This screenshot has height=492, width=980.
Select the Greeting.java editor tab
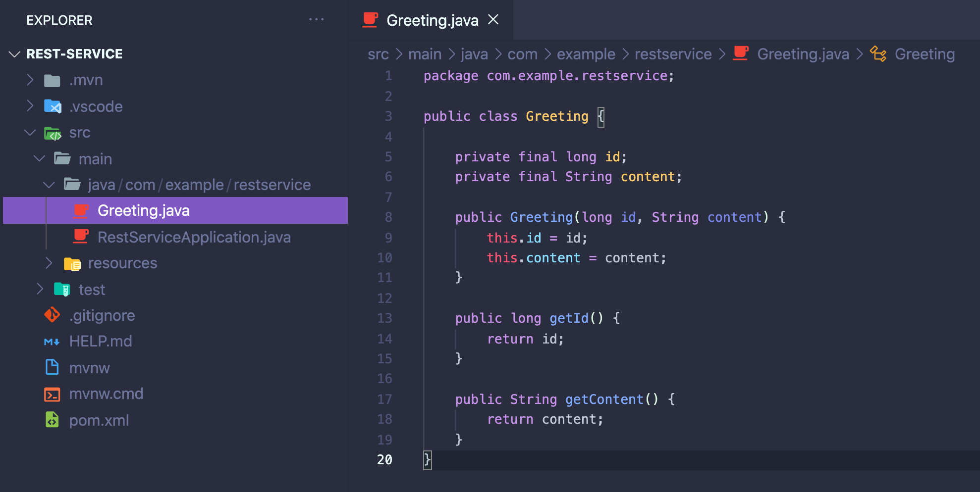click(431, 20)
